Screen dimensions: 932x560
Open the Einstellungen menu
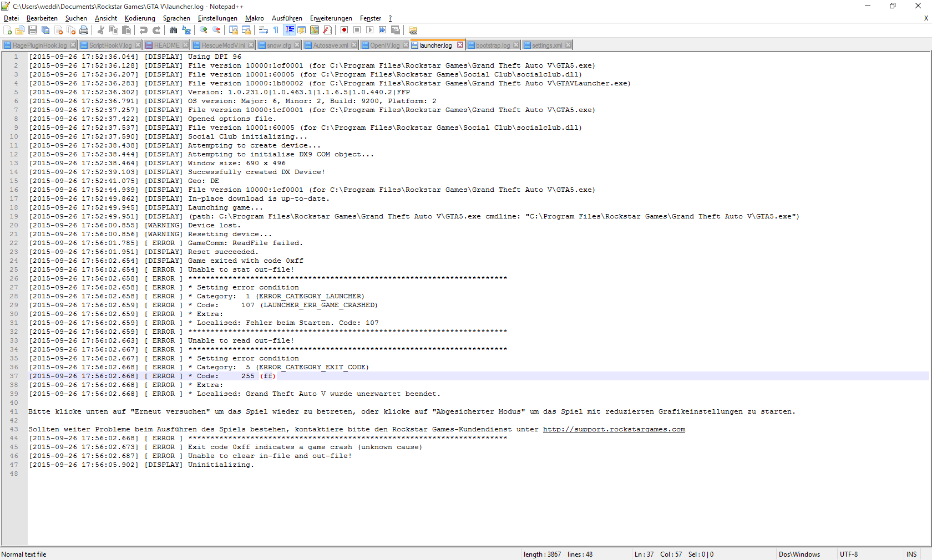tap(217, 18)
